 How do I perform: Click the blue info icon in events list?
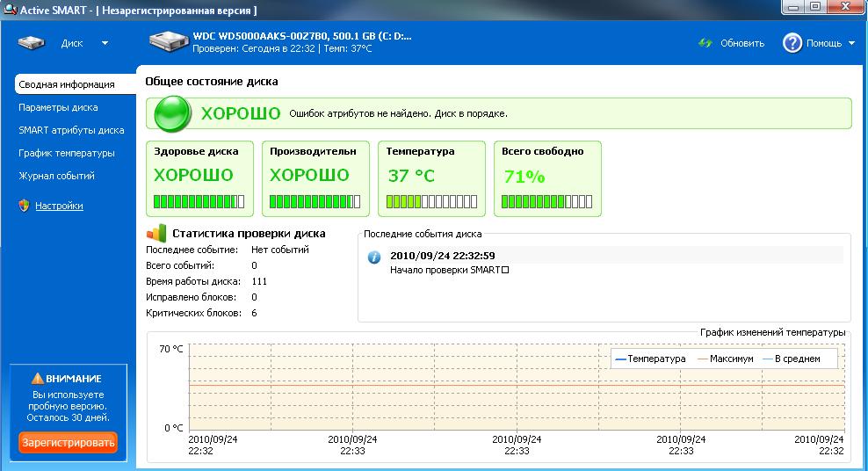tap(373, 257)
